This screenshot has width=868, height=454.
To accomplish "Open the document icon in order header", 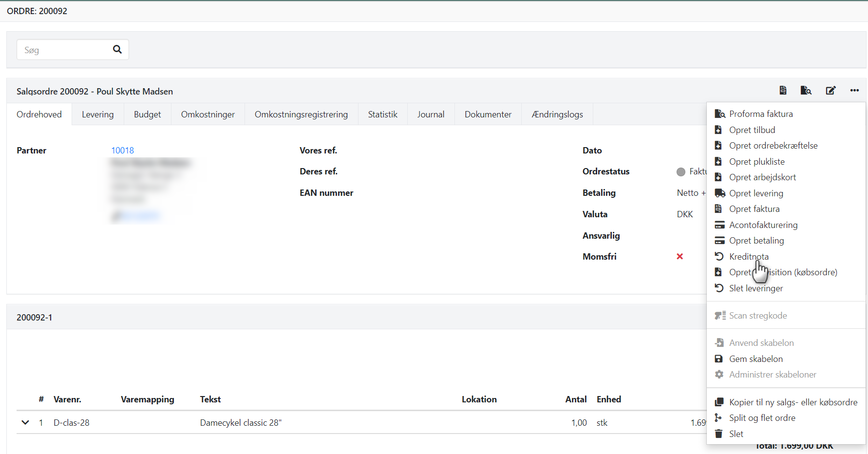I will point(783,90).
